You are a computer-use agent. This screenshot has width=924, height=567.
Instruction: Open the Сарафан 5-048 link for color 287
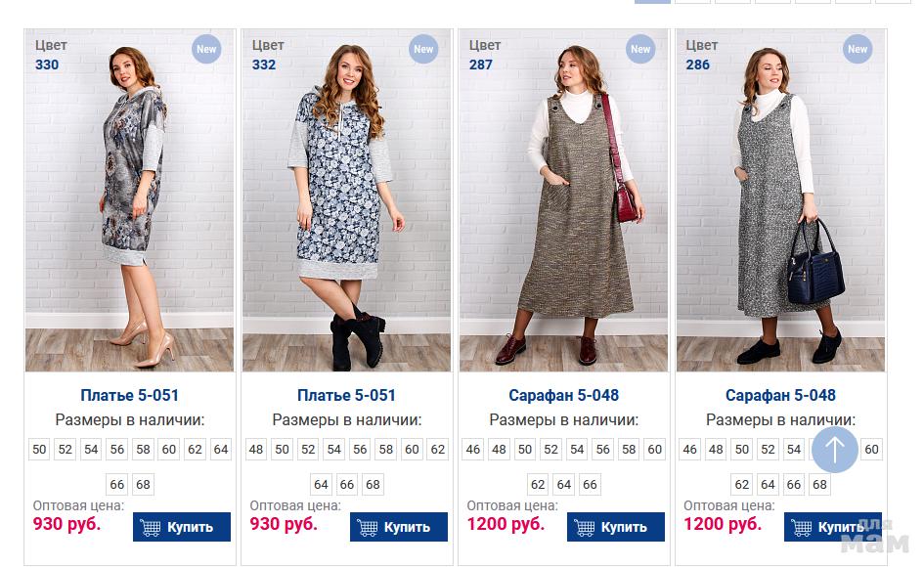564,396
